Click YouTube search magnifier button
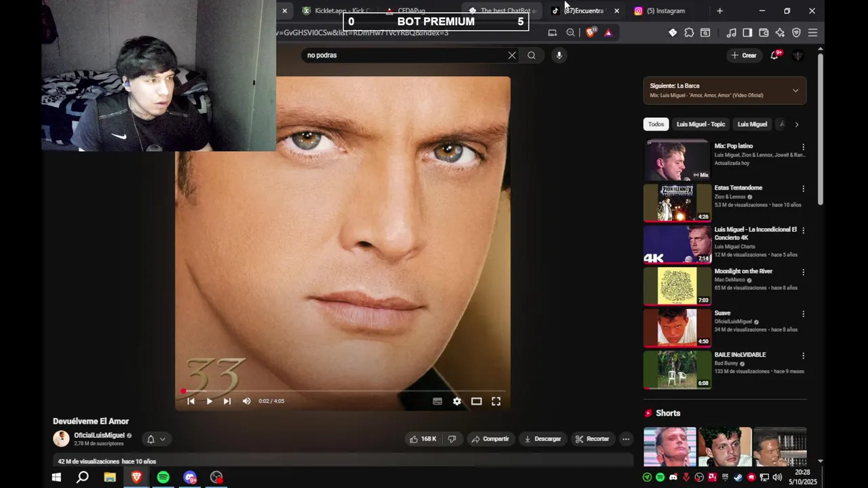Screen dimensions: 868x488 point(532,56)
